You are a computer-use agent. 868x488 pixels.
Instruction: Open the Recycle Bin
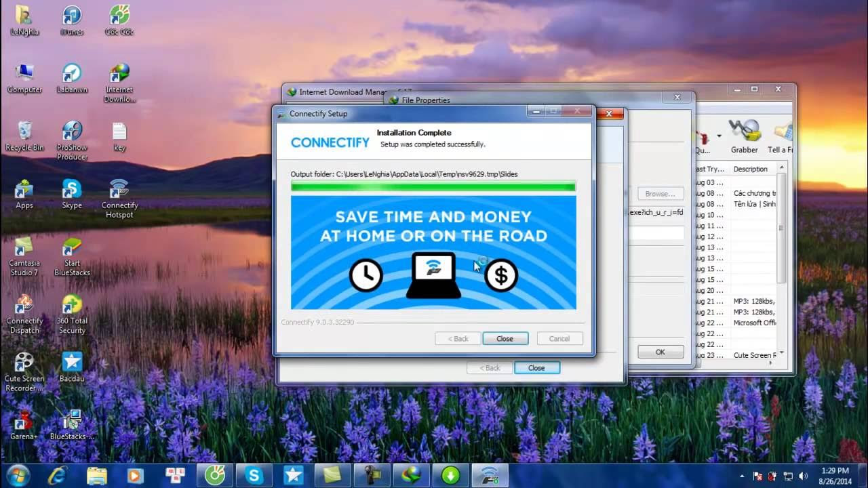24,136
